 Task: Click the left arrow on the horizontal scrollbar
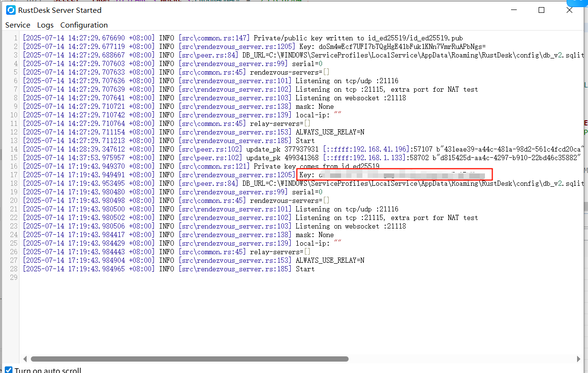pyautogui.click(x=25, y=359)
